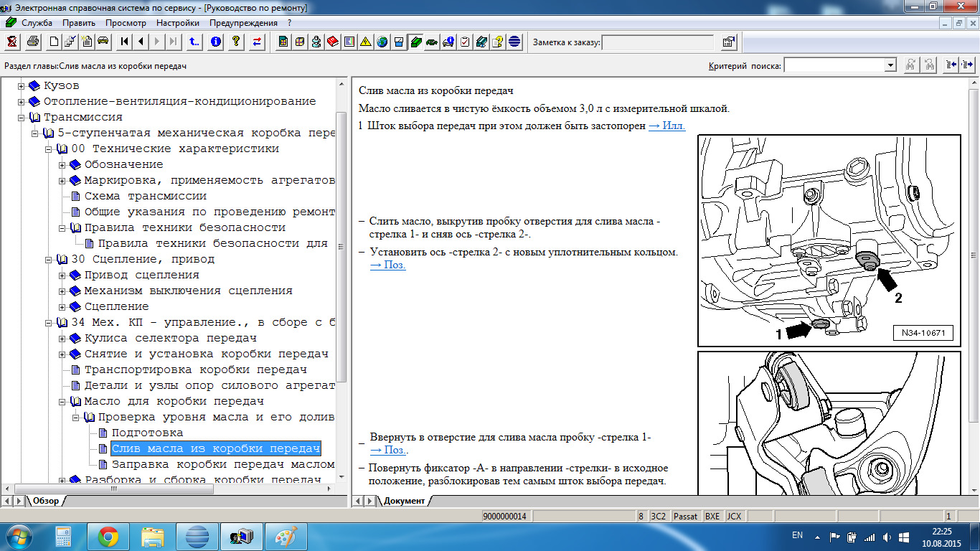980x551 pixels.
Task: Open Google Chrome from the taskbar
Action: (108, 536)
